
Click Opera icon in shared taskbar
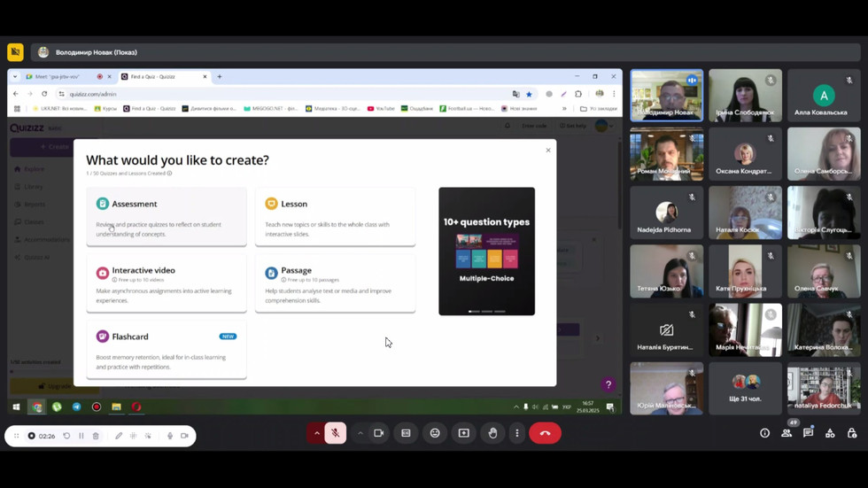click(136, 407)
